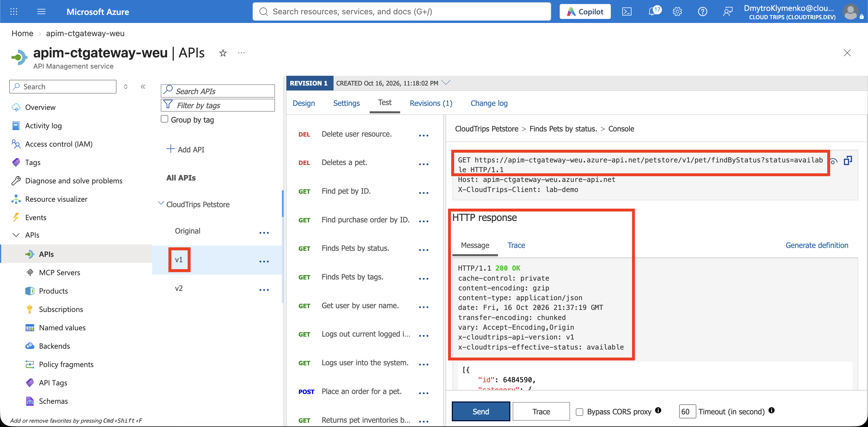Collapse the left navigation with double chevron
Screen dimensions: 868x427
[x=143, y=87]
